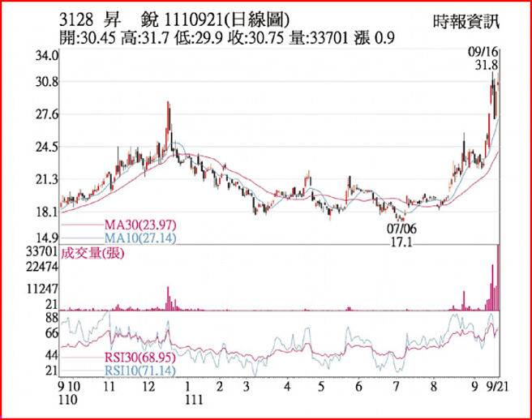The image size is (532, 420).
Task: Click the '14.9' price axis label
Action: (x=47, y=238)
